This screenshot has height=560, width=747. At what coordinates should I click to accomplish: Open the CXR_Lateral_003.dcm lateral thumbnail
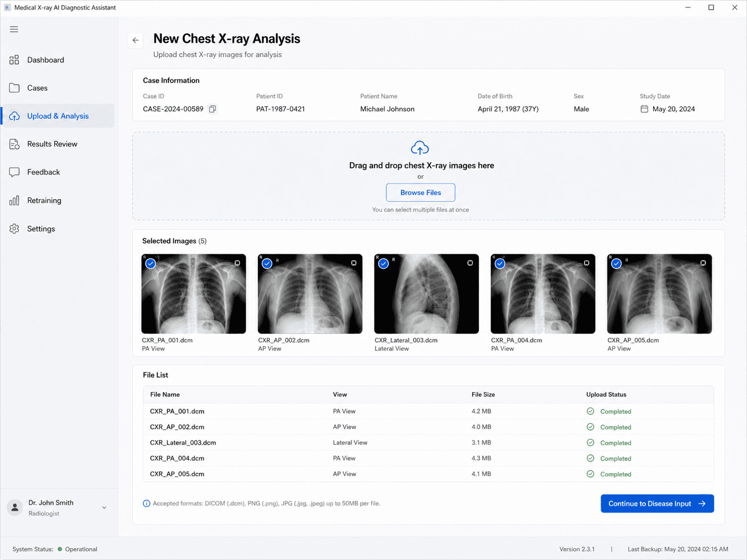pos(427,294)
